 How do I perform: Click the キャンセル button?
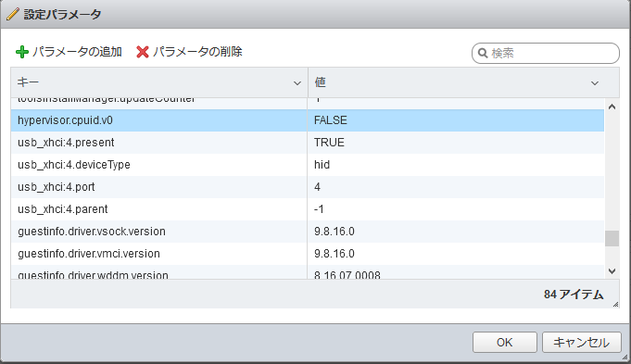tap(582, 343)
